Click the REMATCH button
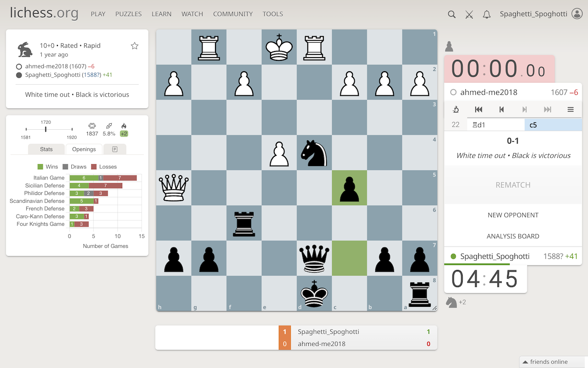 513,185
